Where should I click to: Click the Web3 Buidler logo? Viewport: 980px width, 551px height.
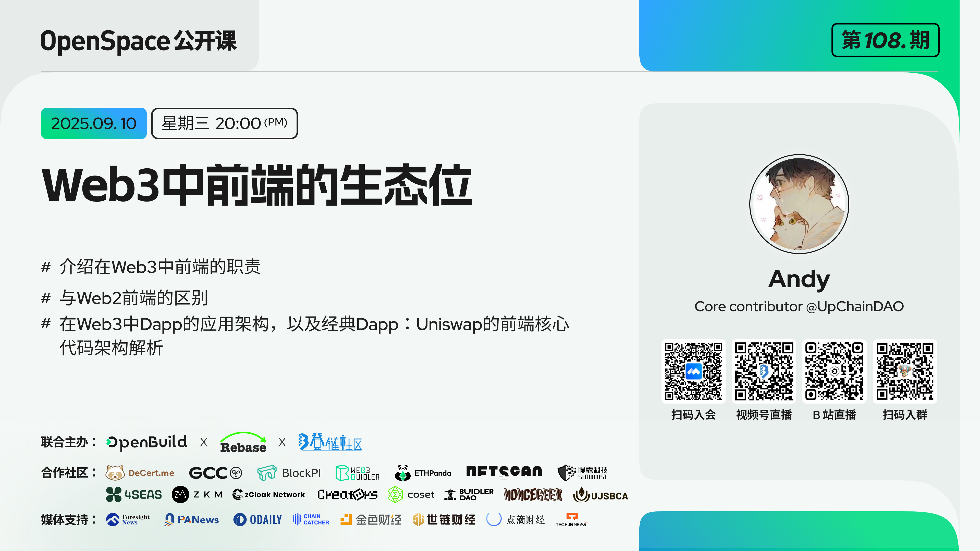(357, 473)
